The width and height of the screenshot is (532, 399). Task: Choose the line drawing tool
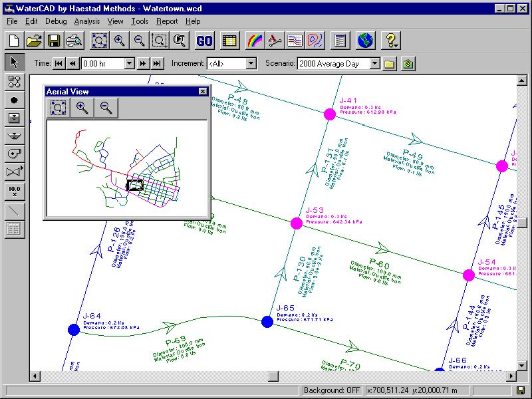pyautogui.click(x=14, y=211)
